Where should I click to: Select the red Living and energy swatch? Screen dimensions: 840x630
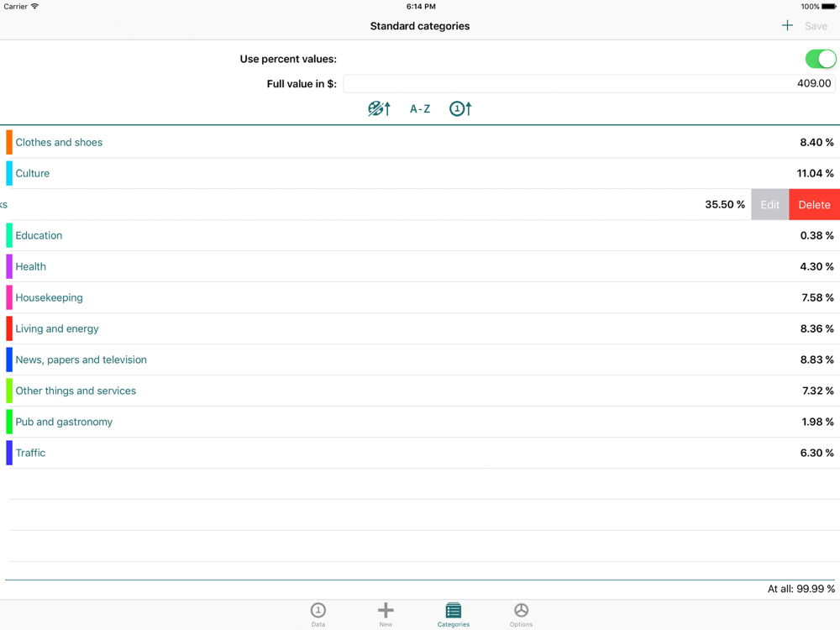click(x=9, y=328)
